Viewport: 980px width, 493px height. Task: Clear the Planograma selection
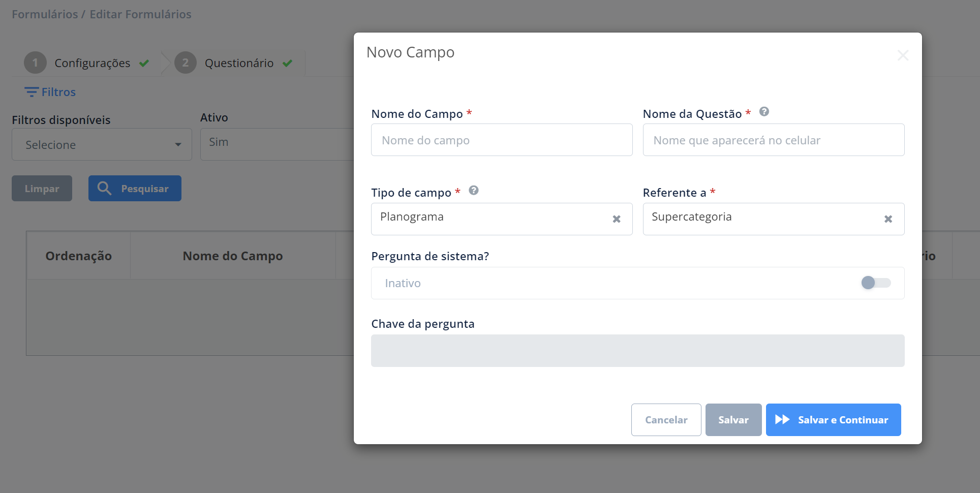coord(617,219)
